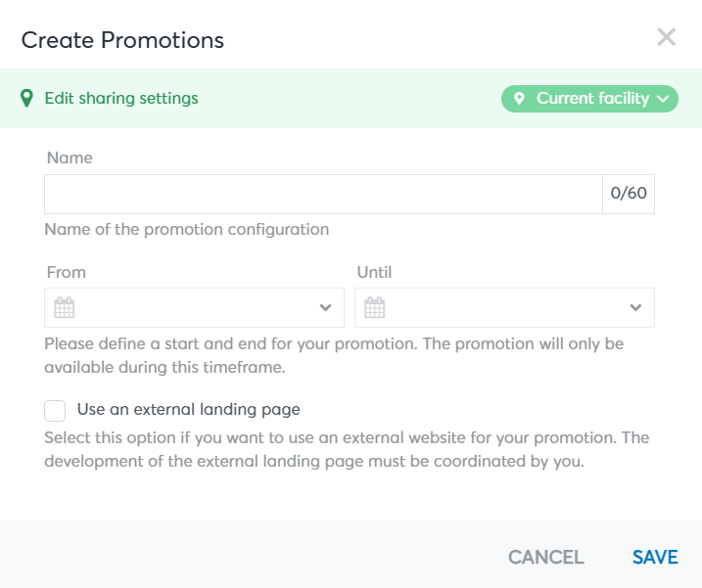Click the 0/60 character counter
The width and height of the screenshot is (702, 588).
629,194
